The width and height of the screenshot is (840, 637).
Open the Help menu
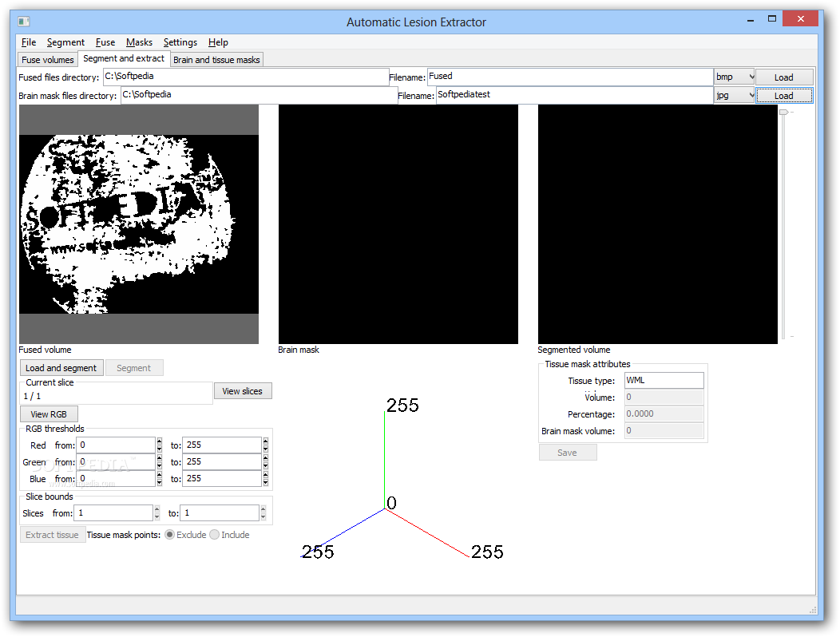click(218, 42)
